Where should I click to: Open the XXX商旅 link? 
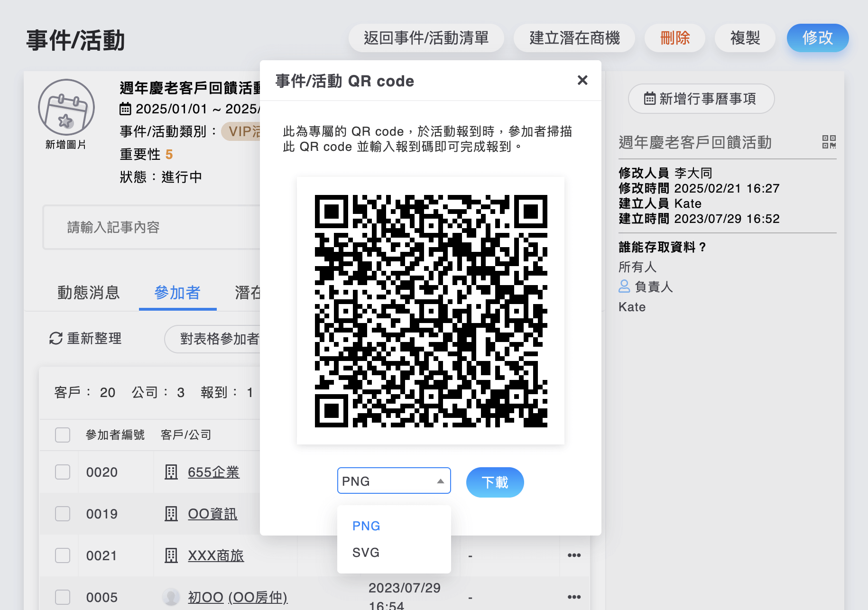tap(216, 555)
